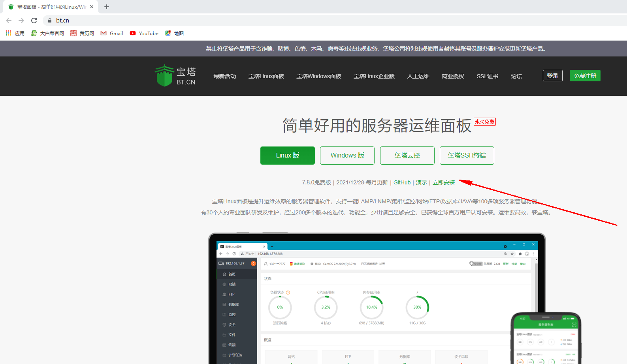Open the 人工运维 menu item
627x364 pixels.
418,76
